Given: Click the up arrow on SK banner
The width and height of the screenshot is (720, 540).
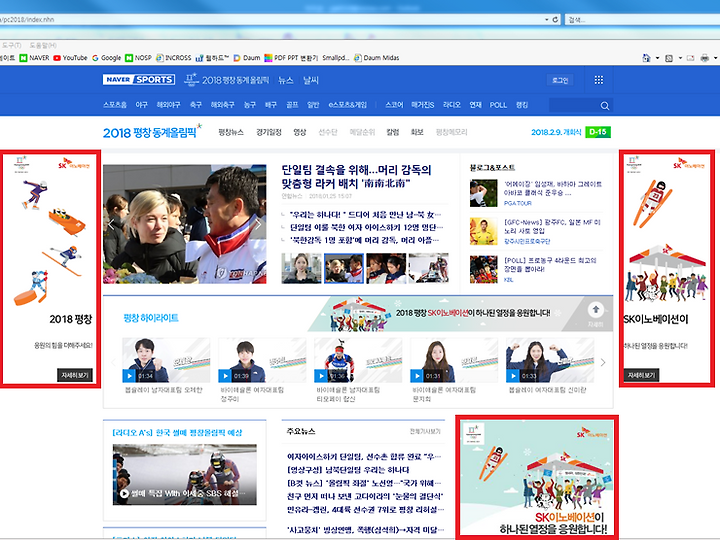Looking at the screenshot, I should [596, 310].
